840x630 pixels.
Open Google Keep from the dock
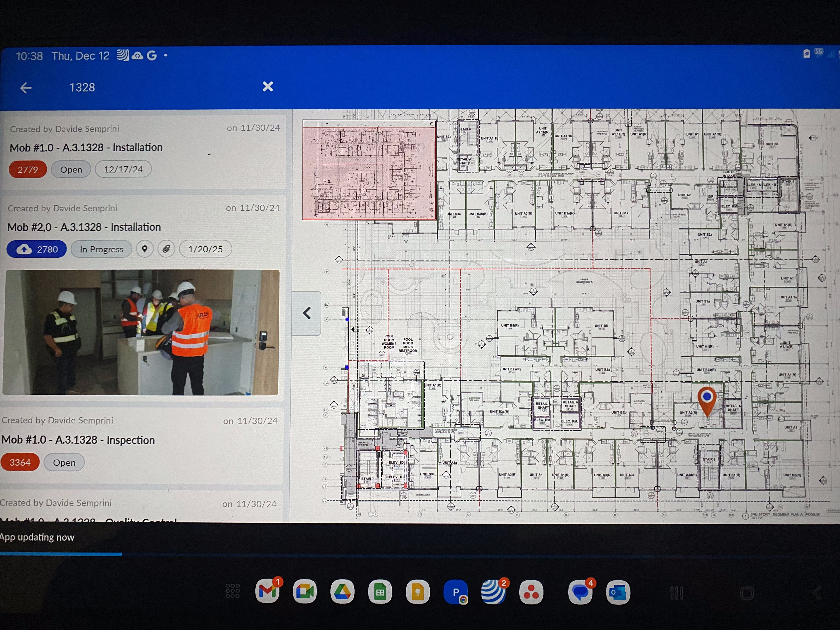418,592
